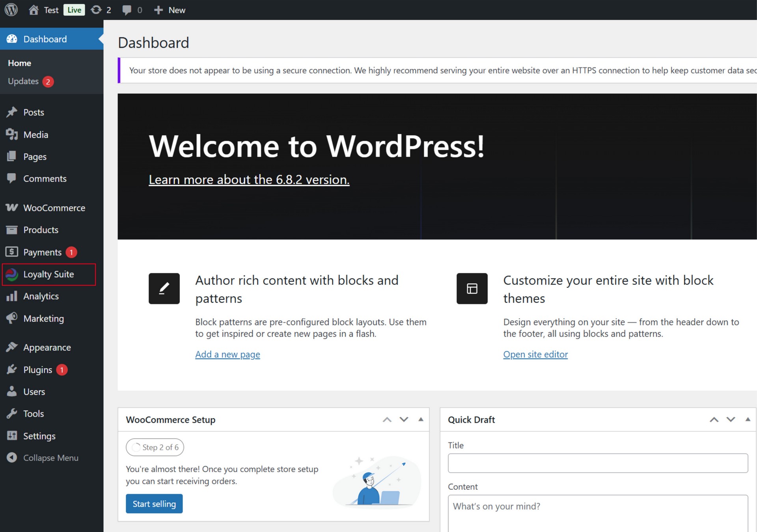Move Quick Draft widget up
This screenshot has height=532, width=757.
[x=714, y=420]
